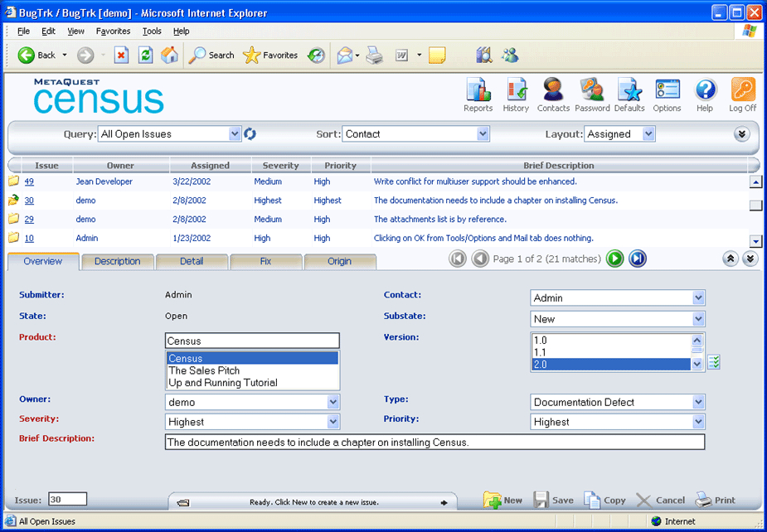This screenshot has width=767, height=532.
Task: Open the Contacts icon
Action: pyautogui.click(x=553, y=89)
